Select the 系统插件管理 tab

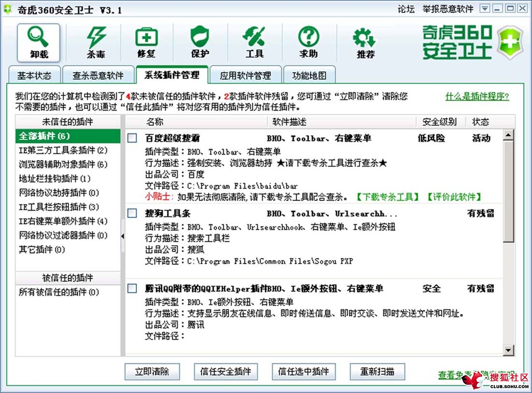[x=172, y=75]
